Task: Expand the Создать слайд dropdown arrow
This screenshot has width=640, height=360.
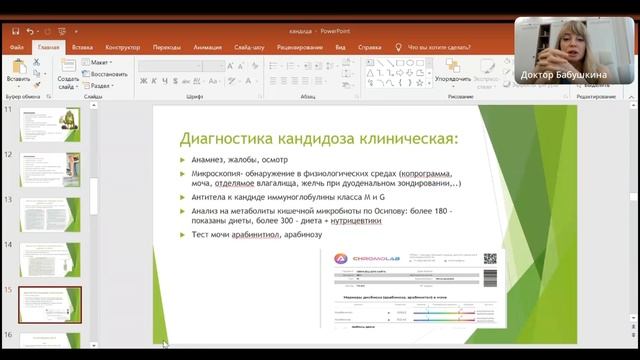Action: 77,87
